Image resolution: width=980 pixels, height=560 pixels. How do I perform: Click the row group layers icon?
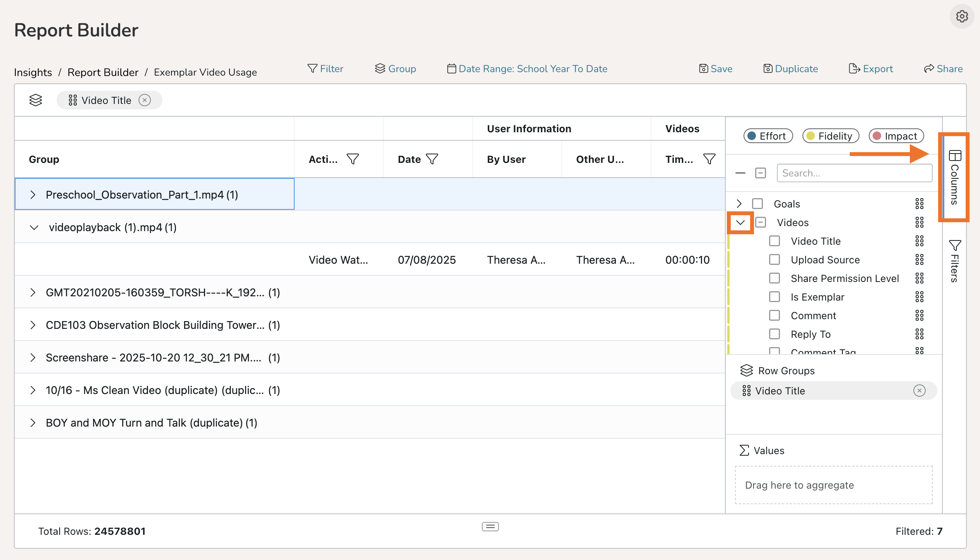tap(36, 100)
